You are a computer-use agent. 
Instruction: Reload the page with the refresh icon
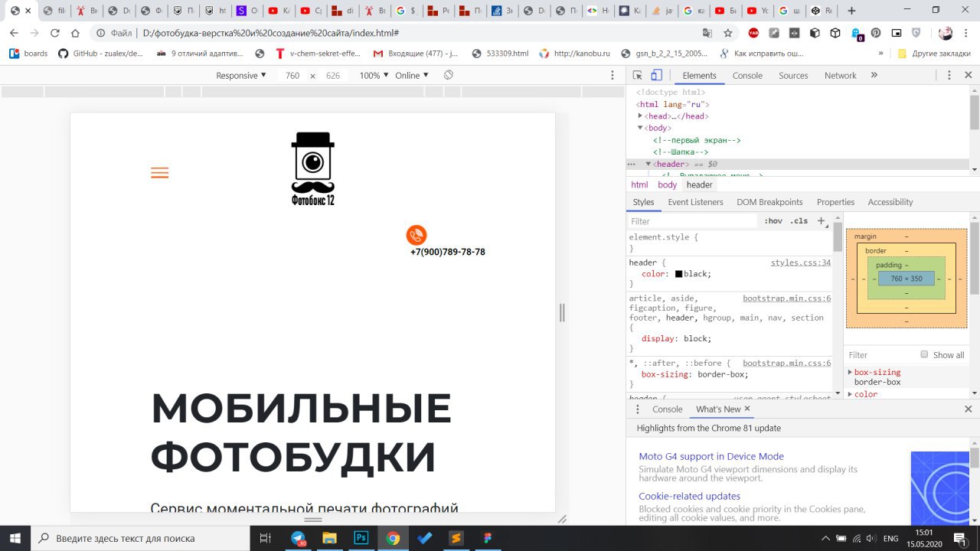(x=54, y=33)
